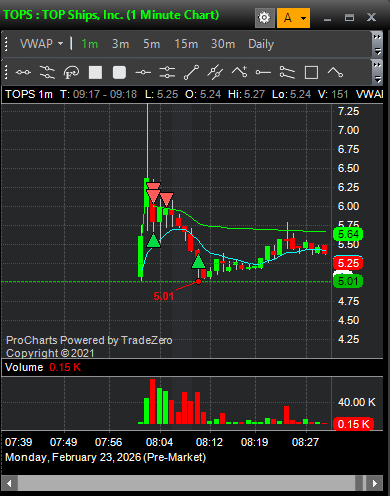The image size is (390, 496).
Task: Select the empty rectangle outline tool
Action: pyautogui.click(x=311, y=72)
